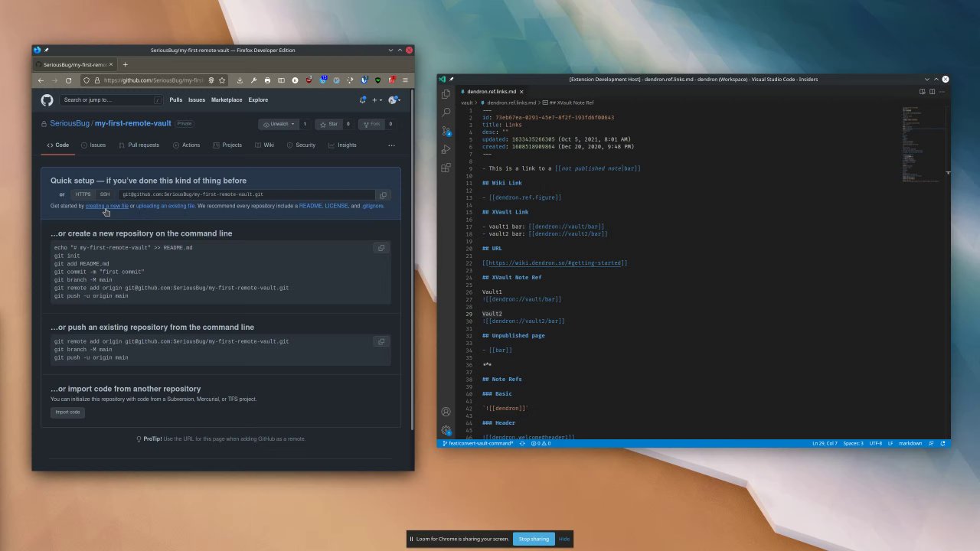Viewport: 980px width, 551px height.
Task: Open the GitHub user avatar menu
Action: pyautogui.click(x=394, y=100)
